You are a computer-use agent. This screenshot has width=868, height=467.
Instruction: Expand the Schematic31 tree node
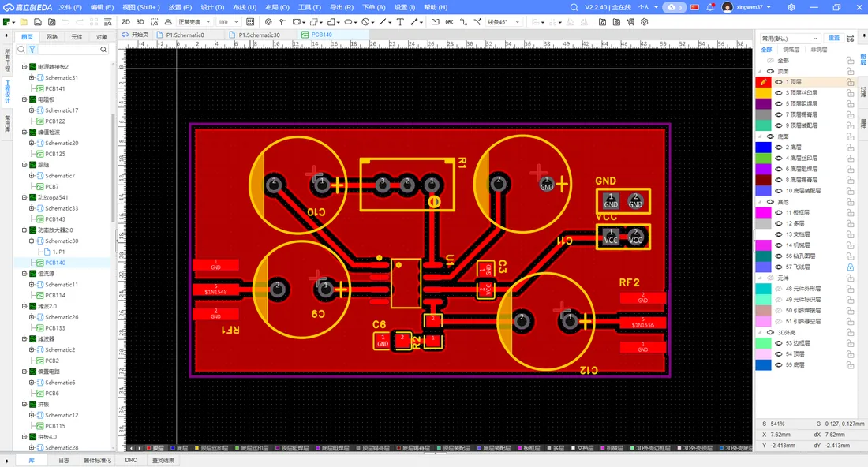pos(32,78)
